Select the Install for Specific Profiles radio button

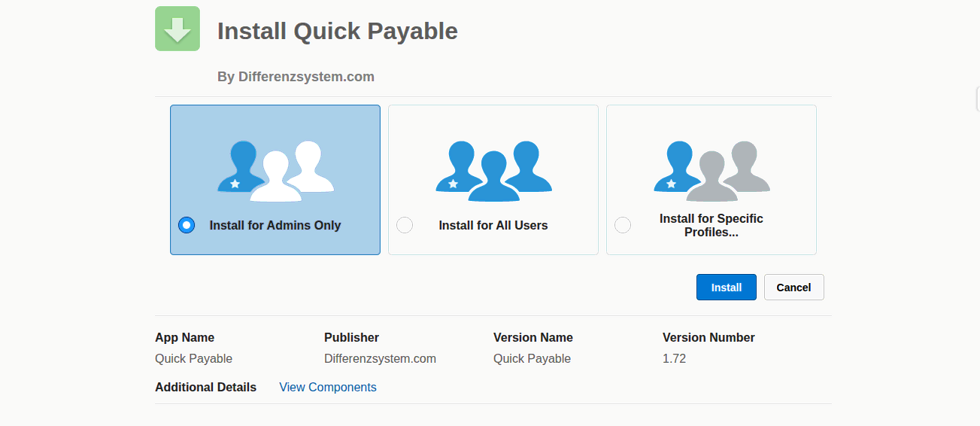click(x=623, y=225)
